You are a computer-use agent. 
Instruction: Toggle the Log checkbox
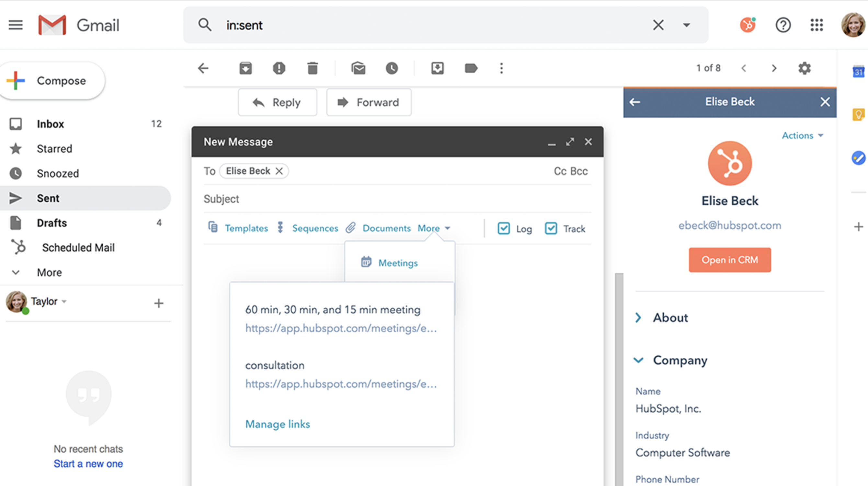pyautogui.click(x=504, y=228)
